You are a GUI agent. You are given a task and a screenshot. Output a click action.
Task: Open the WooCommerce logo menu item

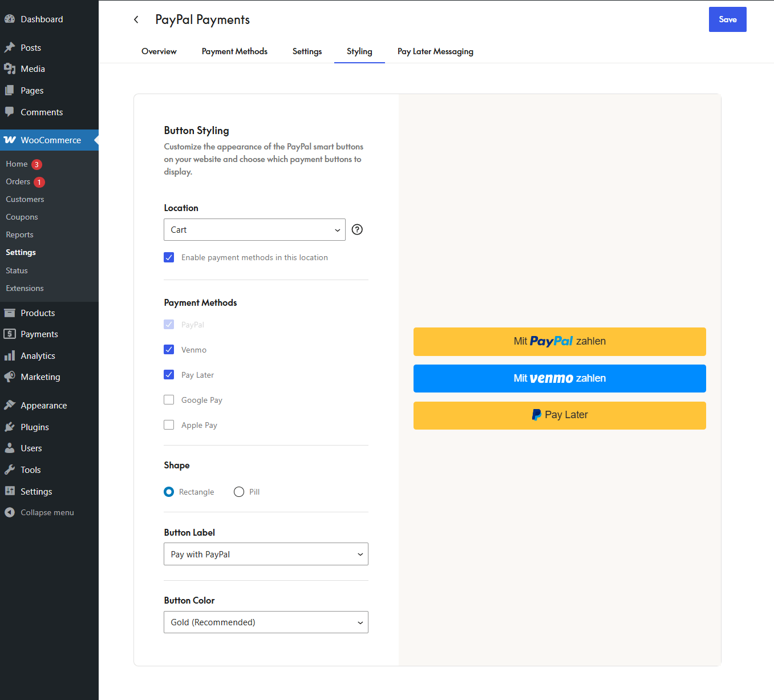click(10, 140)
